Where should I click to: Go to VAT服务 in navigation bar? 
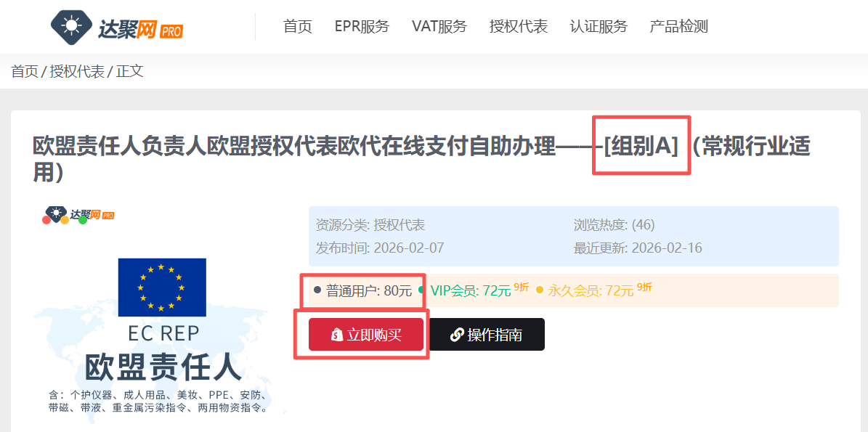click(x=439, y=26)
